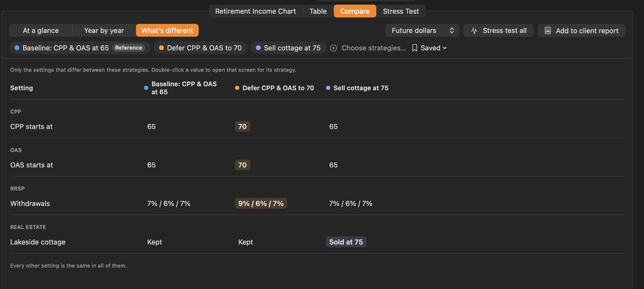Select the What's different view
The width and height of the screenshot is (644, 289).
[x=167, y=30]
